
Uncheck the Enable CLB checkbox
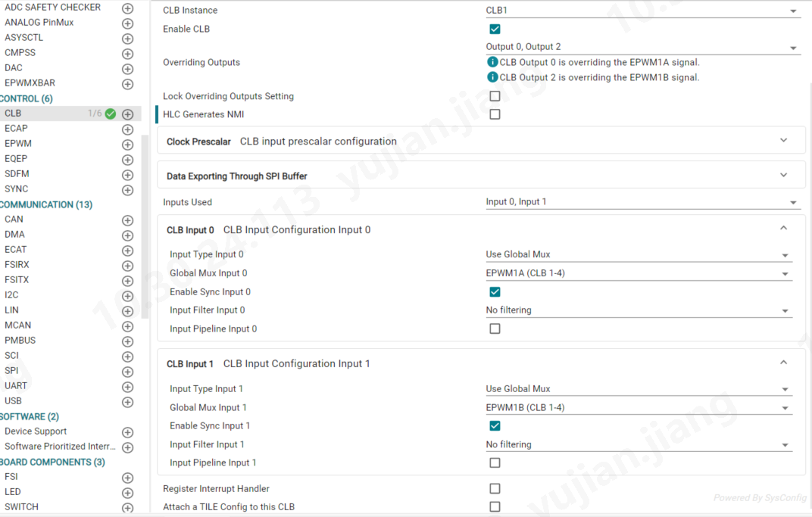pyautogui.click(x=495, y=29)
